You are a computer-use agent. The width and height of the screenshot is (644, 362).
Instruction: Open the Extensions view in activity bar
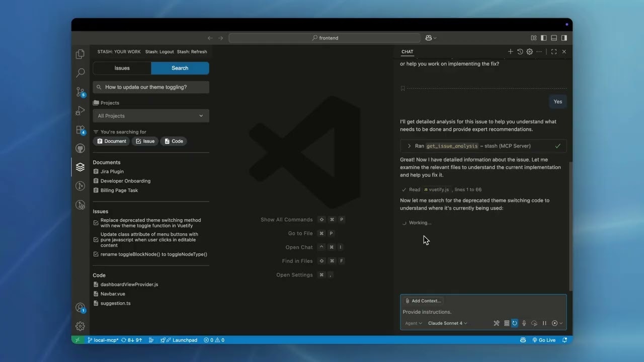tap(80, 130)
